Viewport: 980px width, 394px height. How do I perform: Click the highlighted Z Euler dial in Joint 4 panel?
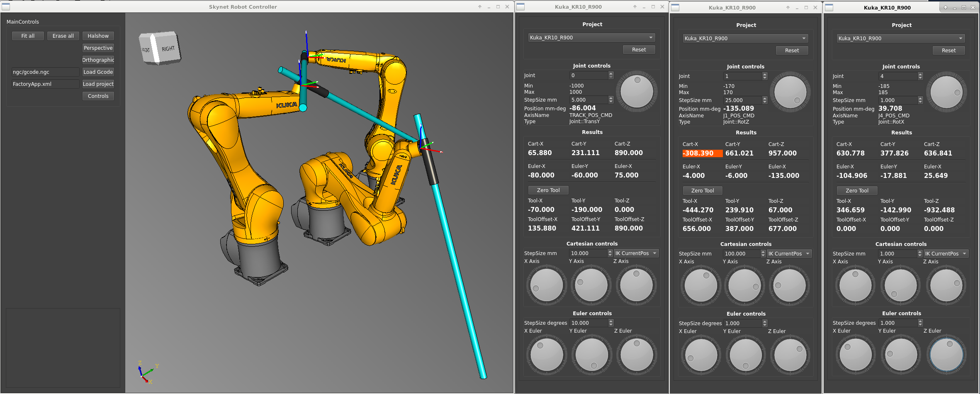946,355
